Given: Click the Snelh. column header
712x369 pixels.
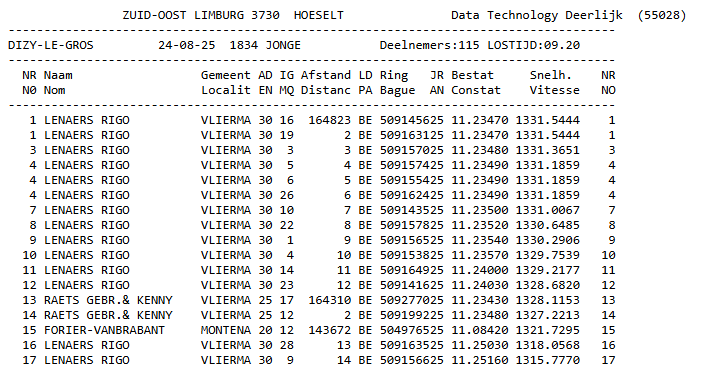Looking at the screenshot, I should pyautogui.click(x=551, y=75).
